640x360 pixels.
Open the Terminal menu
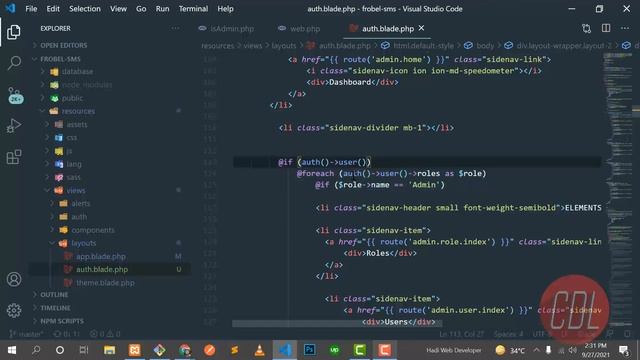[193, 9]
